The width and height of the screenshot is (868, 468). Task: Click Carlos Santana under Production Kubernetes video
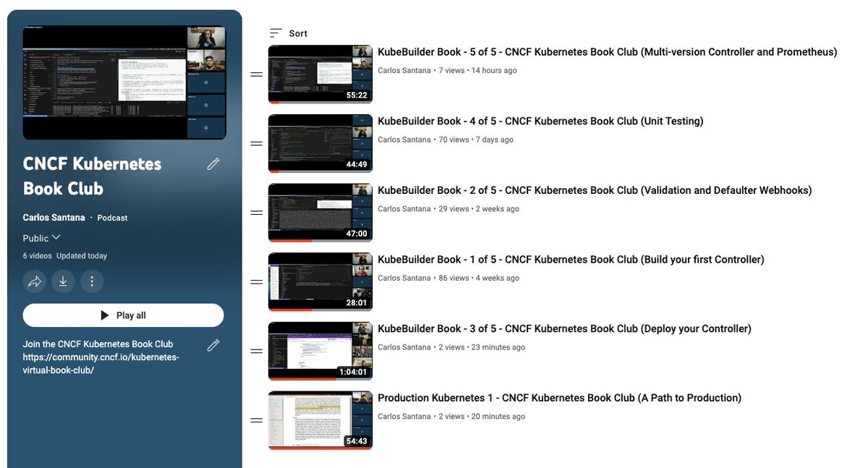coord(404,417)
